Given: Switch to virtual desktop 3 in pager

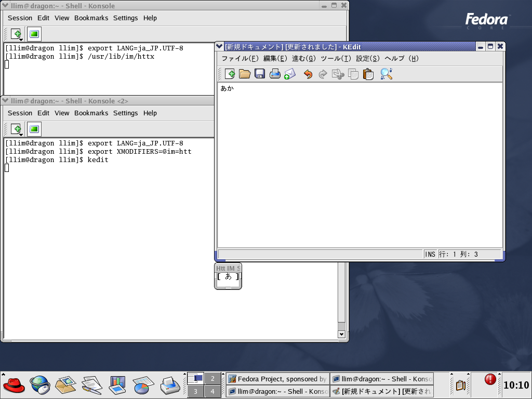Looking at the screenshot, I should [195, 391].
